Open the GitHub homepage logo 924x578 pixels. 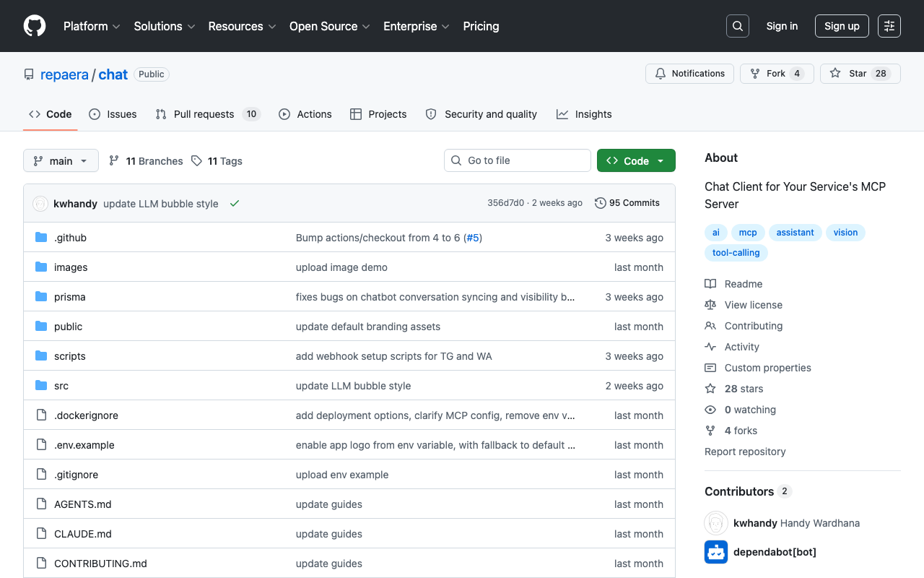(35, 26)
